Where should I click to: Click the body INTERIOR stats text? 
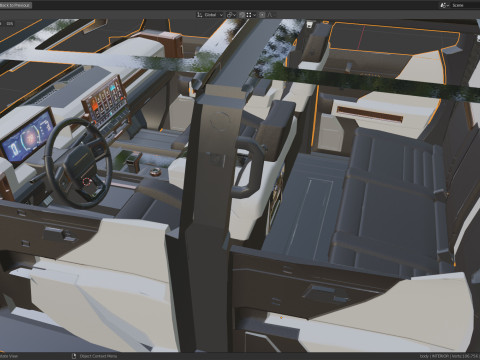449,356
